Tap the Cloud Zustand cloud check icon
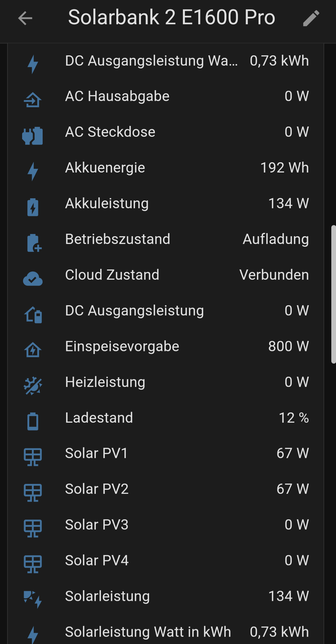The image size is (336, 644). 33,279
